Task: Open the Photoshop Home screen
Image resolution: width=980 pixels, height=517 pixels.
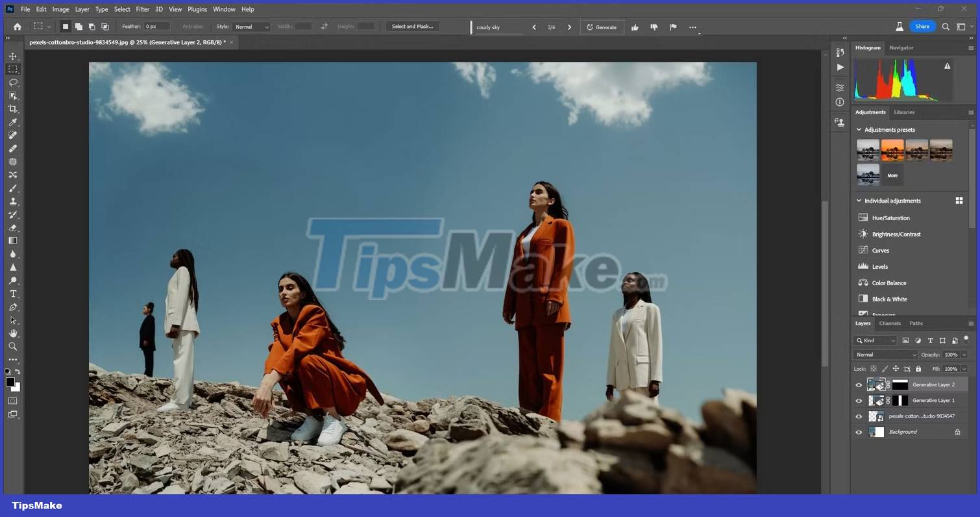Action: [x=18, y=27]
